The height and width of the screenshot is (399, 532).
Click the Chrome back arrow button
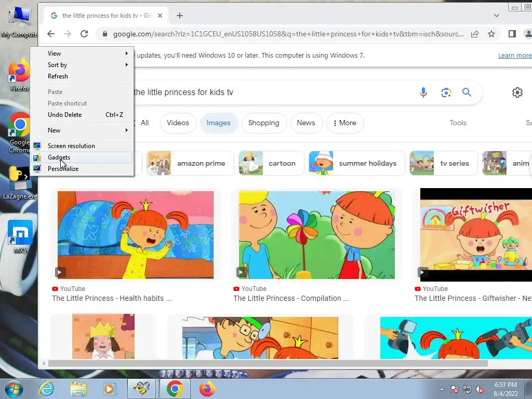click(51, 34)
